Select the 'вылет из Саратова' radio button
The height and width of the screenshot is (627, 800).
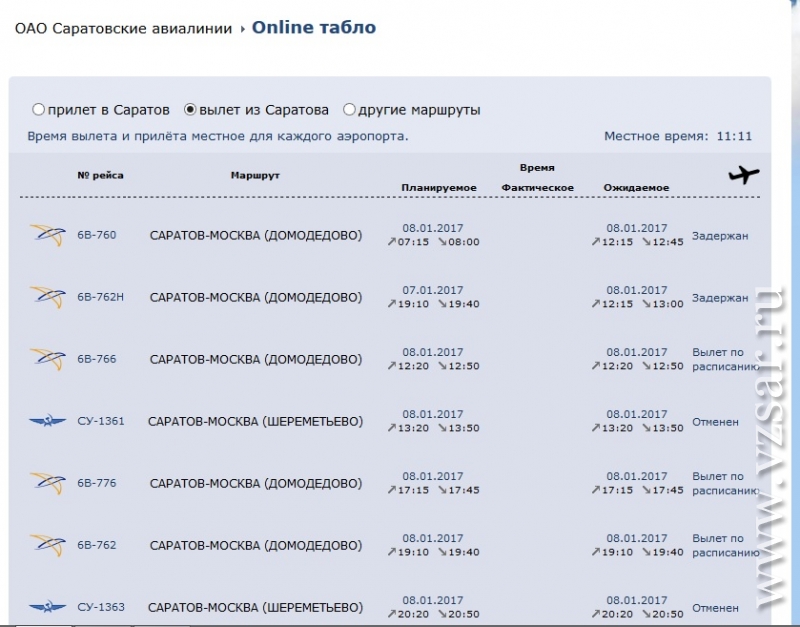[x=190, y=109]
